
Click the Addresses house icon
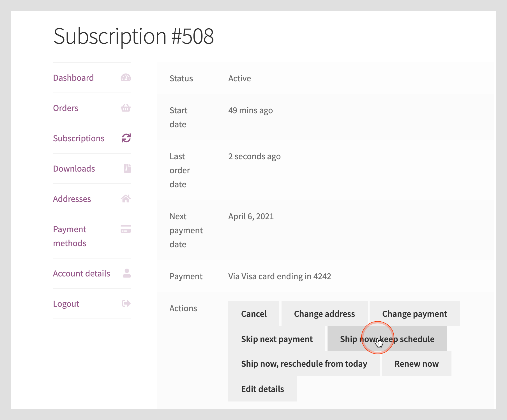(x=126, y=199)
